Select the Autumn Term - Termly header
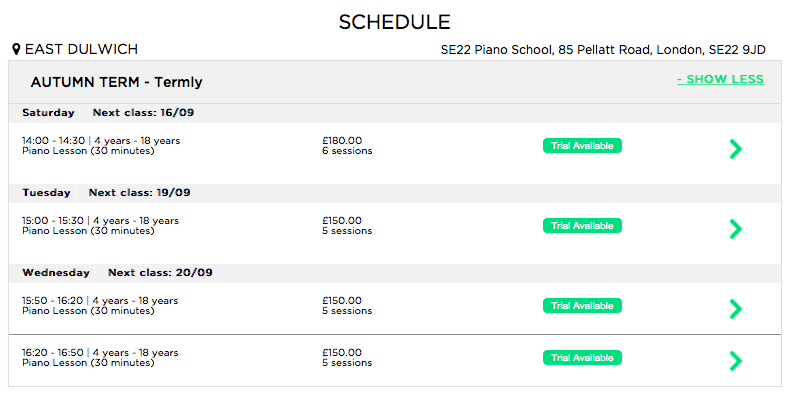Viewport: 790px width, 398px height. [x=116, y=82]
